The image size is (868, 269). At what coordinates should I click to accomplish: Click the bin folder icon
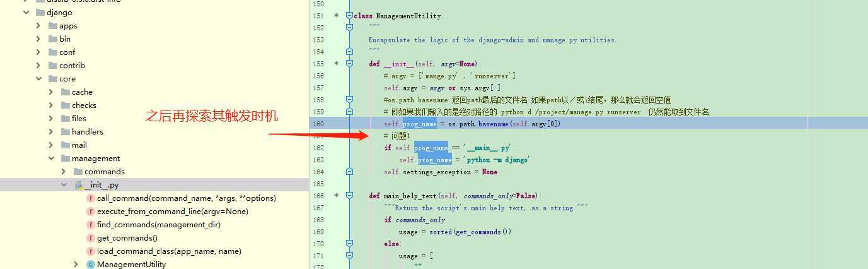pos(52,39)
